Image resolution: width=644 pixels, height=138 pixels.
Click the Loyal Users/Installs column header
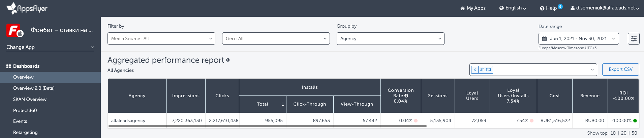(x=513, y=96)
